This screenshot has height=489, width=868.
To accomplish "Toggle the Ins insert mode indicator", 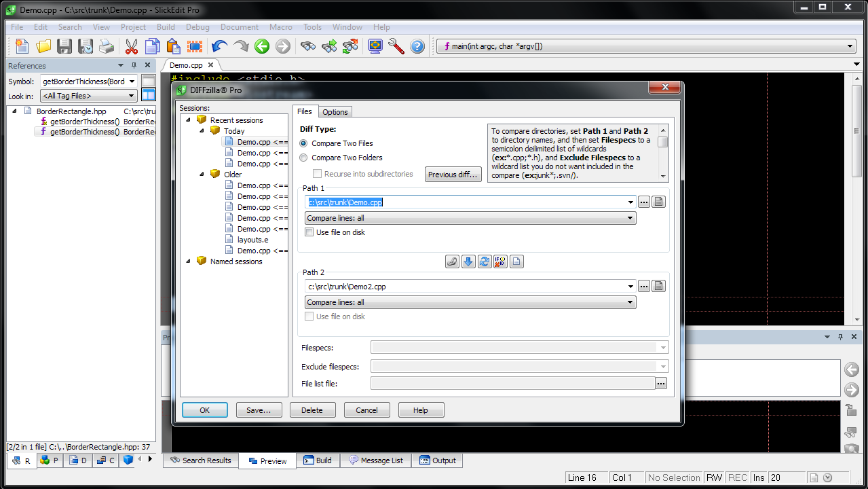I will coord(759,477).
